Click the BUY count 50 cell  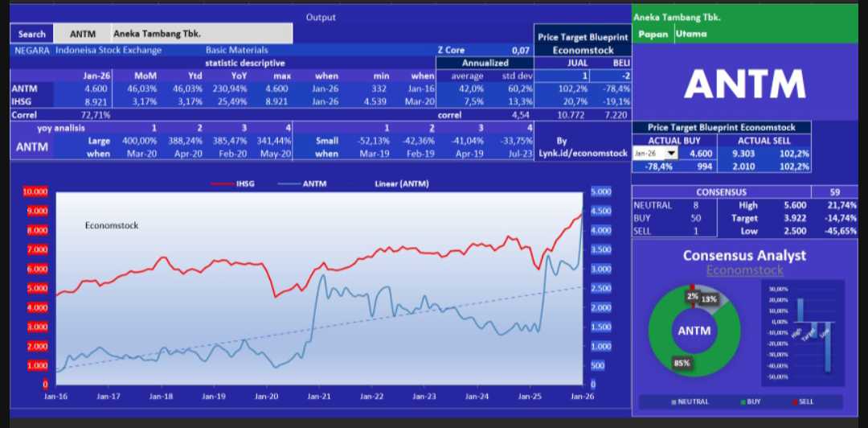695,219
